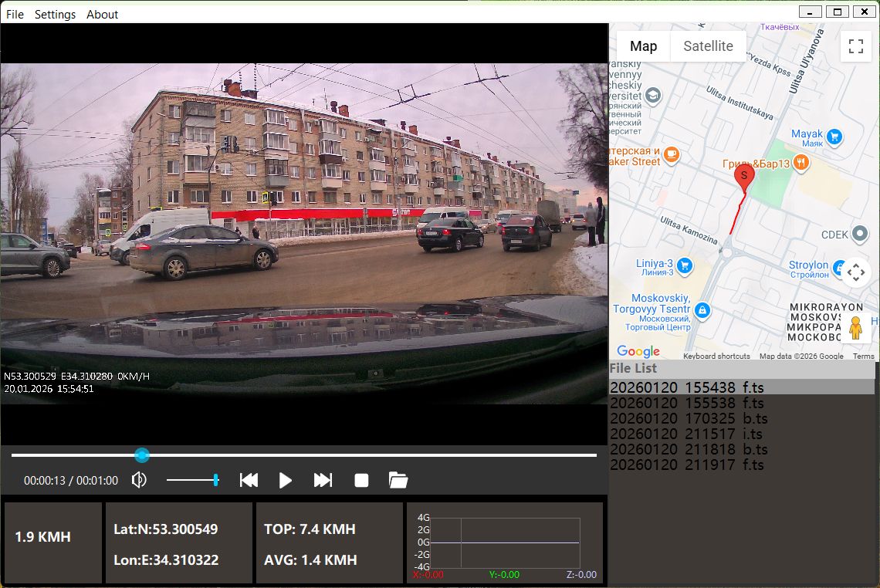Viewport: 880px width, 588px height.
Task: Select file 20260120 170325 b.ts
Action: (x=742, y=418)
